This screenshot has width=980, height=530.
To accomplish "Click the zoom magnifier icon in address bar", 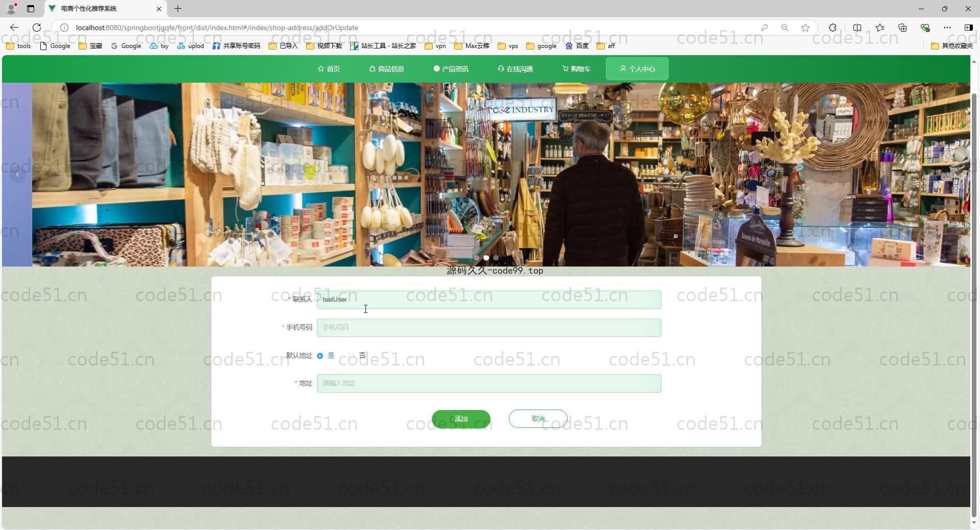I will tap(785, 28).
